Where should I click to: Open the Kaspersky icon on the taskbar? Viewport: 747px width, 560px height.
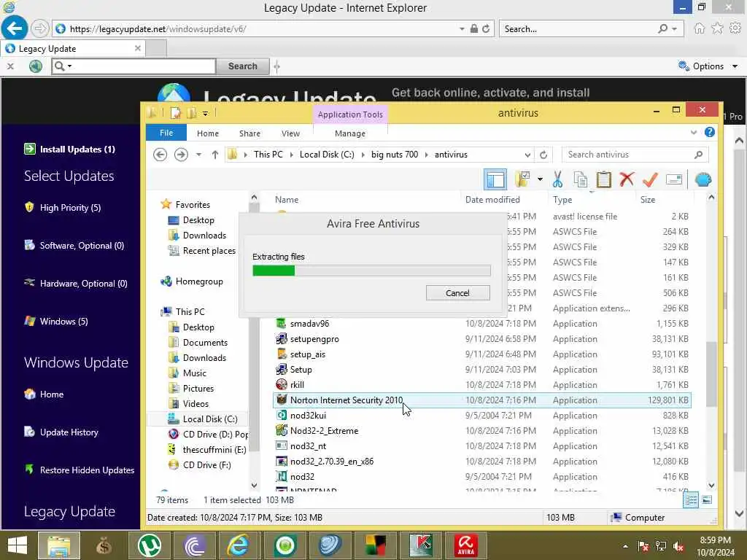click(x=421, y=545)
